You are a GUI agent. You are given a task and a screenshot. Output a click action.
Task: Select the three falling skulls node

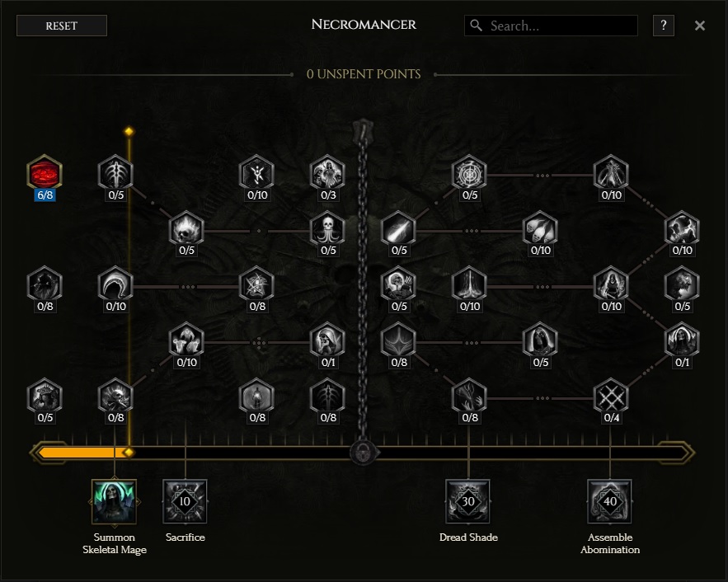pos(540,229)
